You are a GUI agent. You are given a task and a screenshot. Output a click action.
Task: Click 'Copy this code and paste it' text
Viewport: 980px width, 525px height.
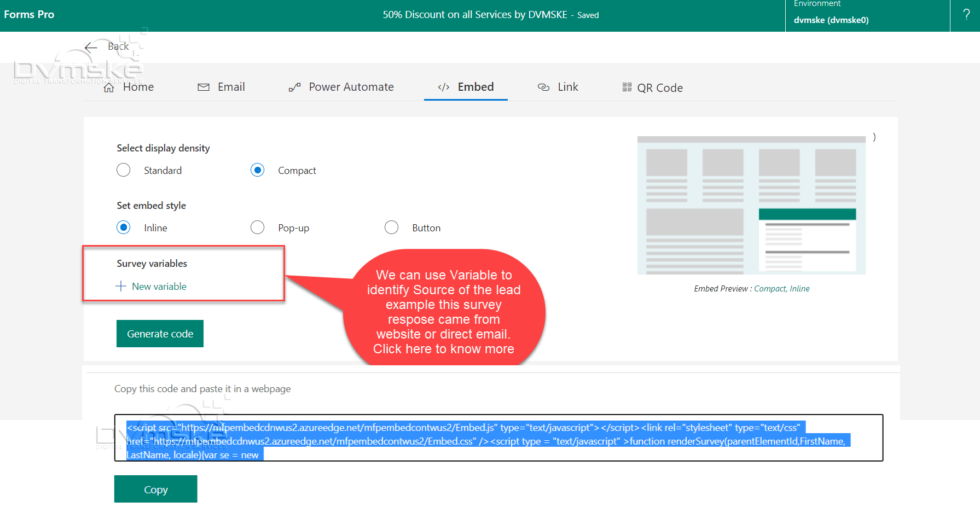tap(202, 389)
